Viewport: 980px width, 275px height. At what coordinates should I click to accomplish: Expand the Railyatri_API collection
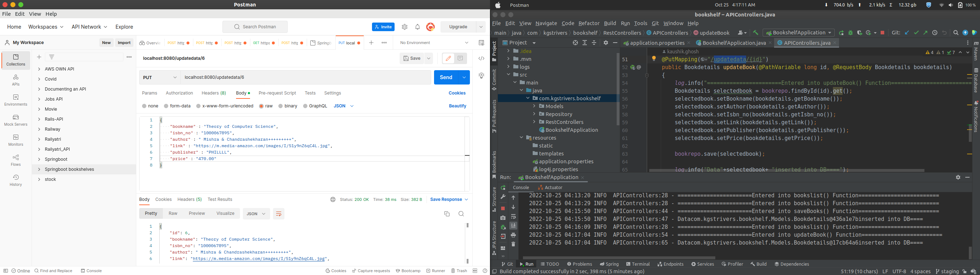point(39,149)
